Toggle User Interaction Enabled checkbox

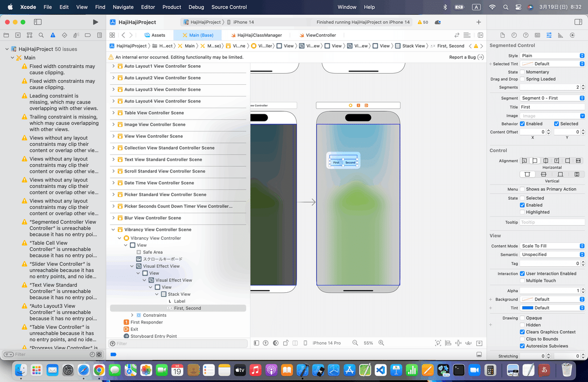pyautogui.click(x=522, y=274)
